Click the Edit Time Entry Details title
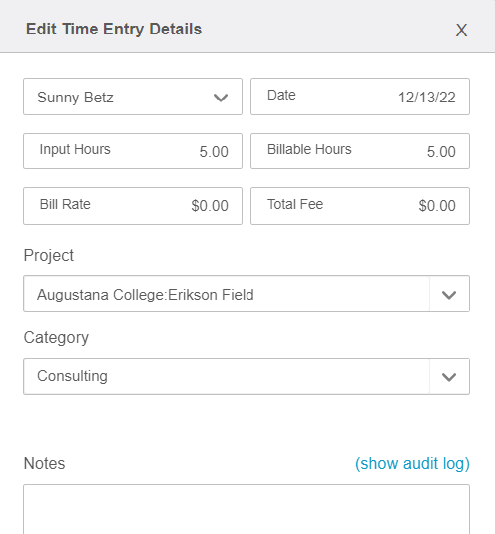This screenshot has height=534, width=495. point(114,29)
